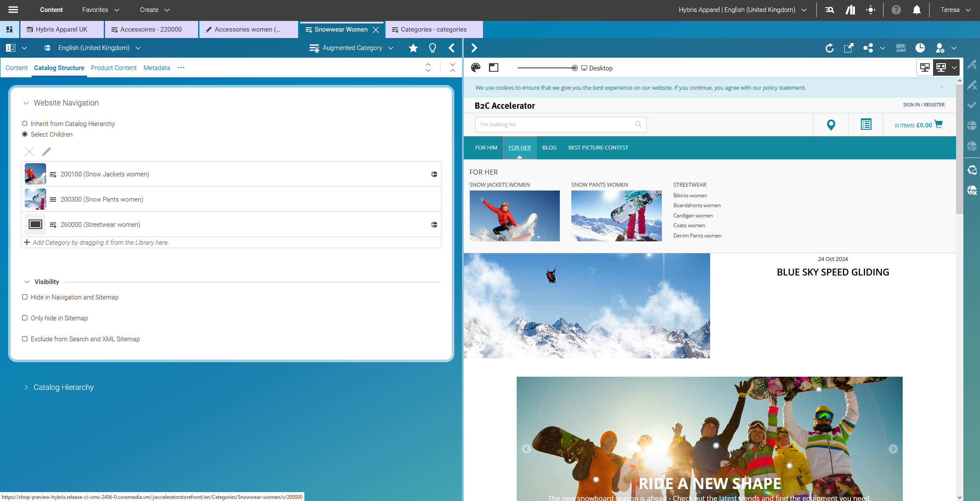Open the Library icon in the header
Viewport: 980px width, 501px height.
pos(850,9)
